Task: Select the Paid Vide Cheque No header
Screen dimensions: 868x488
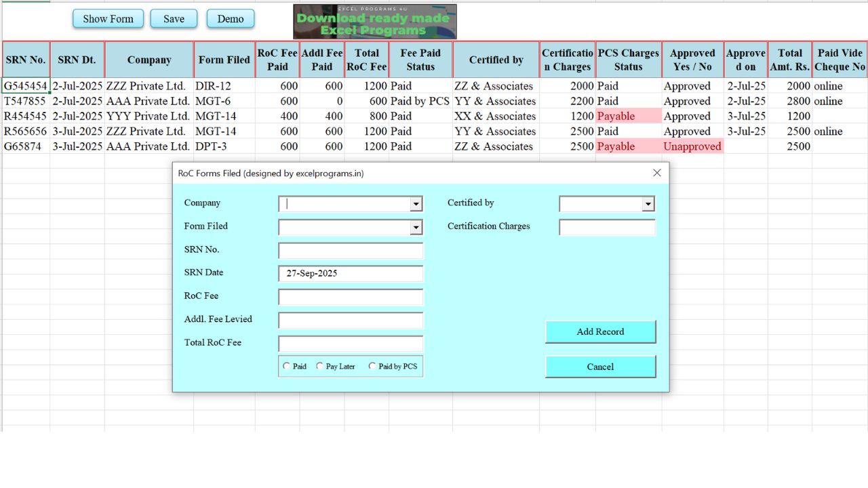Action: point(840,60)
